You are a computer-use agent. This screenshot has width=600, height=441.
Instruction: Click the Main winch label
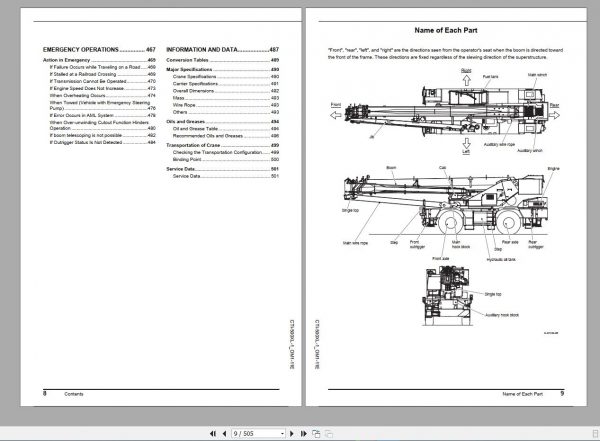(537, 75)
